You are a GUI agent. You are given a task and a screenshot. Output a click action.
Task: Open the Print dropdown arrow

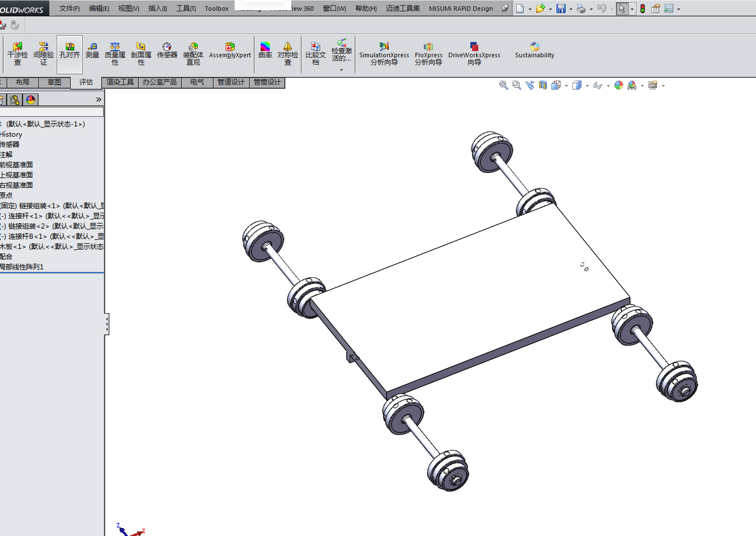tap(591, 9)
